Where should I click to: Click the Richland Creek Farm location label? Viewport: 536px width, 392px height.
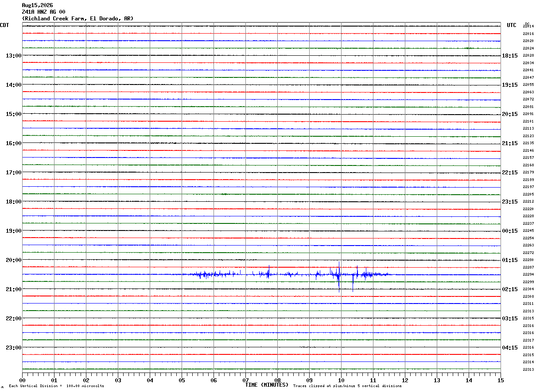(x=78, y=19)
